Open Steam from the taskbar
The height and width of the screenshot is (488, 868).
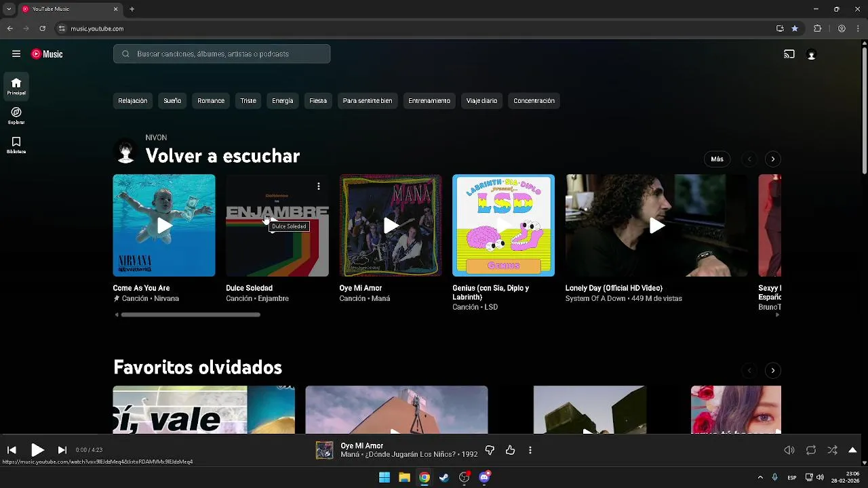444,478
